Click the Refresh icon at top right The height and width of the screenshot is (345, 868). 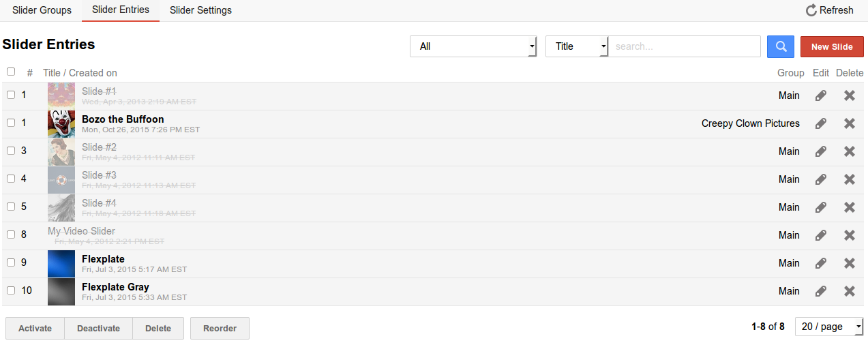811,10
